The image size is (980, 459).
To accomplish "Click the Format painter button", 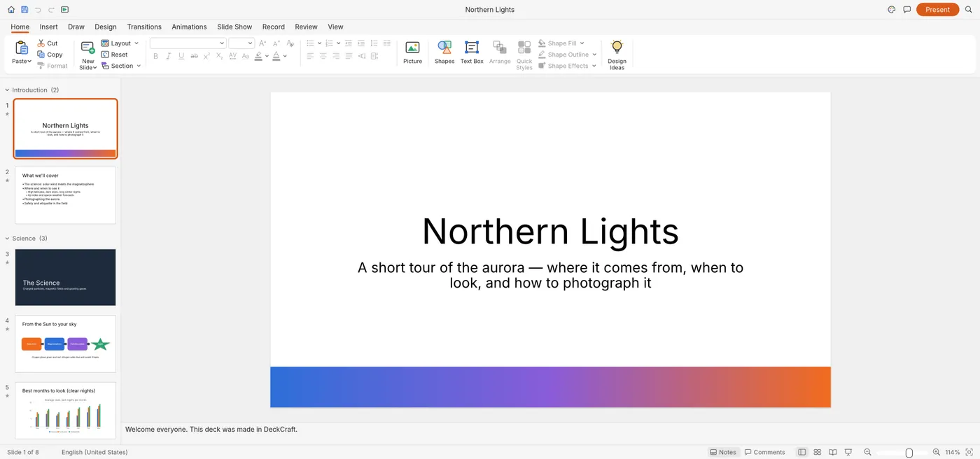I will [52, 66].
